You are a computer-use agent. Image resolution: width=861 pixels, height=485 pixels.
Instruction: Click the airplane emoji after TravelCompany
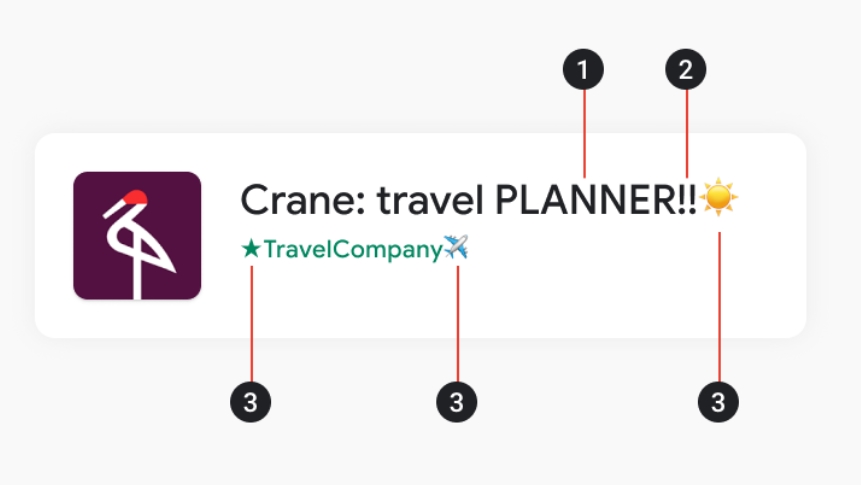[456, 248]
